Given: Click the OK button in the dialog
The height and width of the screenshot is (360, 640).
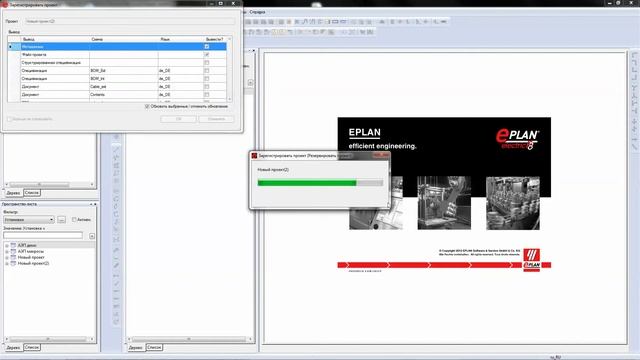Looking at the screenshot, I should coord(178,119).
